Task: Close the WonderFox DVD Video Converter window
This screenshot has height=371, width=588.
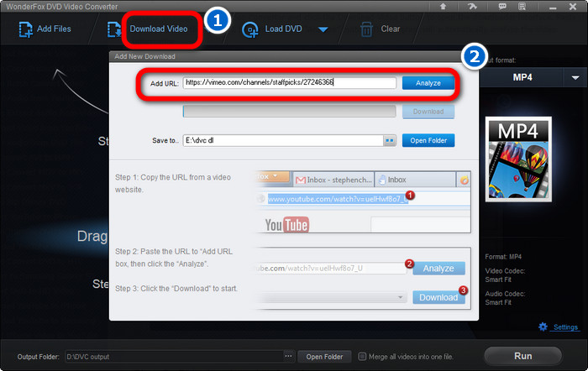Action: (x=573, y=7)
